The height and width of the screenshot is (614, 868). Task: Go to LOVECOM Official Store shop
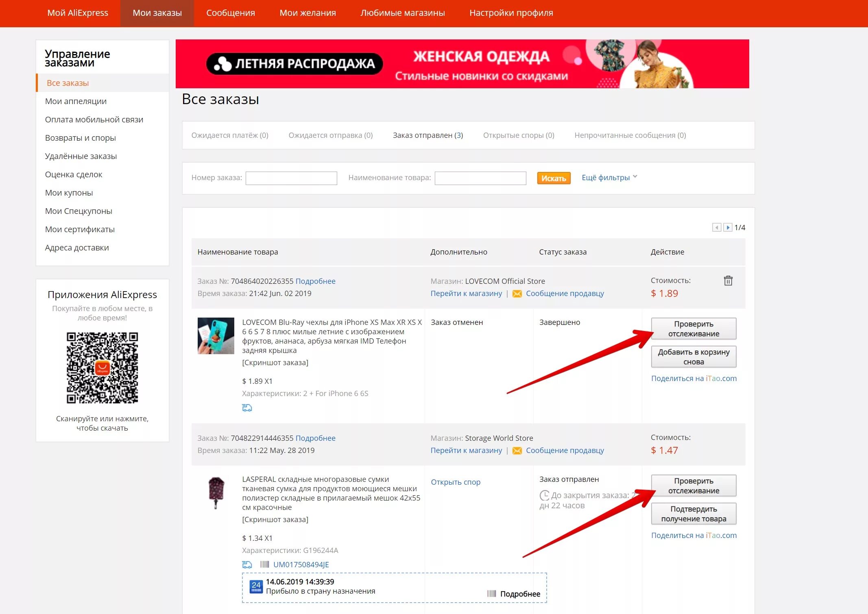[466, 294]
